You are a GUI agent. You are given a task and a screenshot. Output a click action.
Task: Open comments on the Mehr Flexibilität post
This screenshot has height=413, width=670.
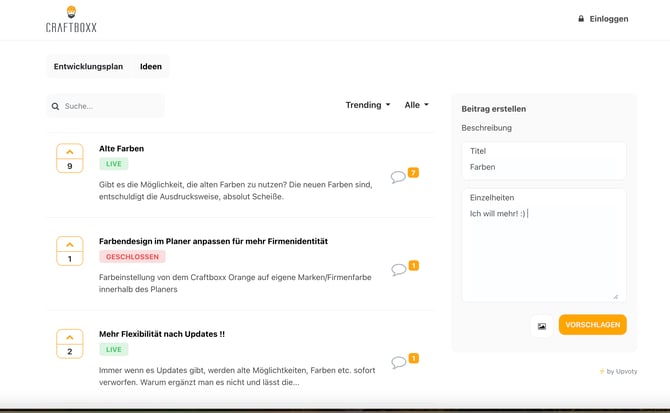click(399, 362)
